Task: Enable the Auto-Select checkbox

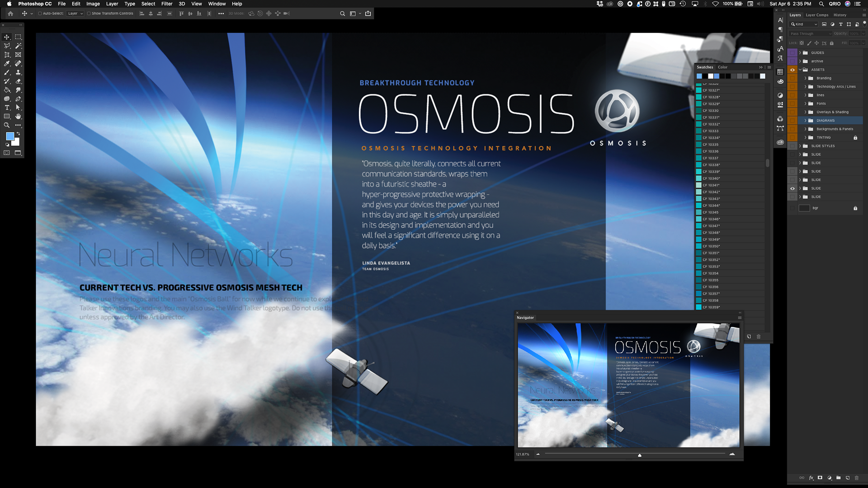Action: pyautogui.click(x=40, y=14)
